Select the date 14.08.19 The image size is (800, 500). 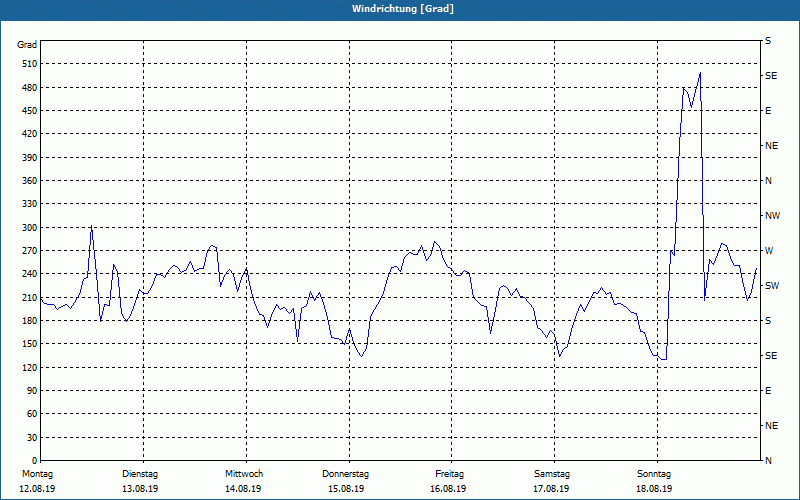click(x=243, y=489)
